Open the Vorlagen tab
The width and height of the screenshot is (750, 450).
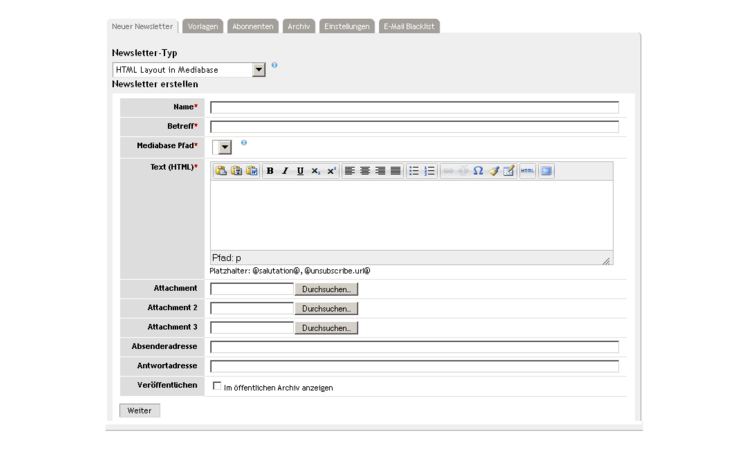pyautogui.click(x=203, y=26)
